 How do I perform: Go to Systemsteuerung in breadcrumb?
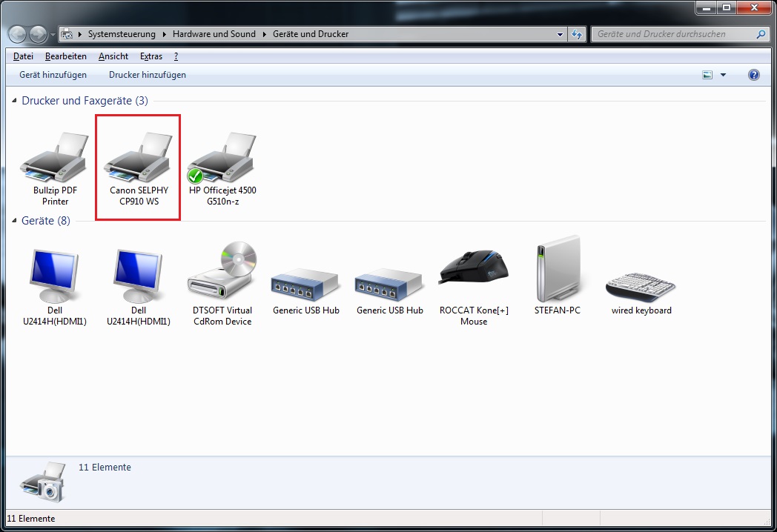click(122, 34)
